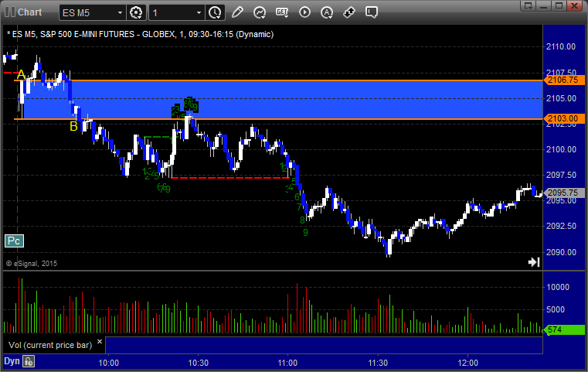Click the 2110.00 price axis label
The image size is (588, 372).
561,46
